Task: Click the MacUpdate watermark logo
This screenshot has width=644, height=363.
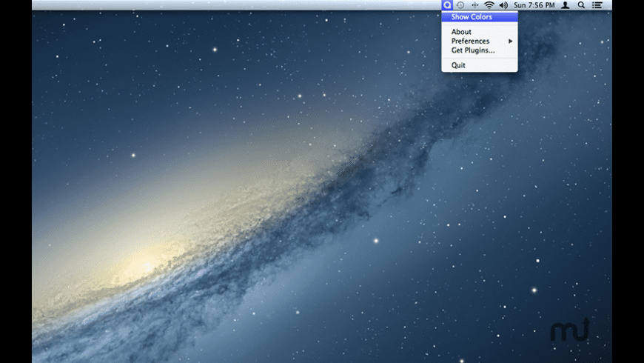Action: tap(569, 331)
